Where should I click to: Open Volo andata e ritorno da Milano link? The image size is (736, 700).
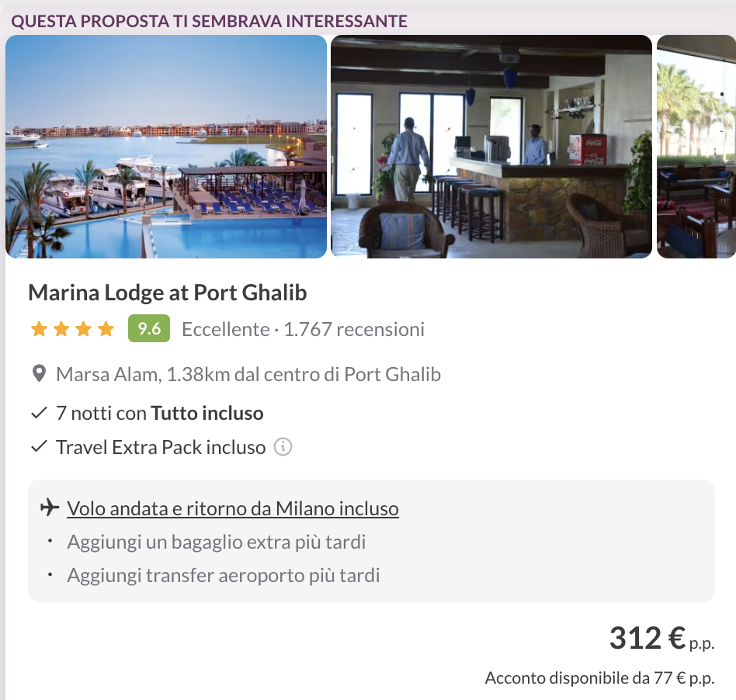233,508
